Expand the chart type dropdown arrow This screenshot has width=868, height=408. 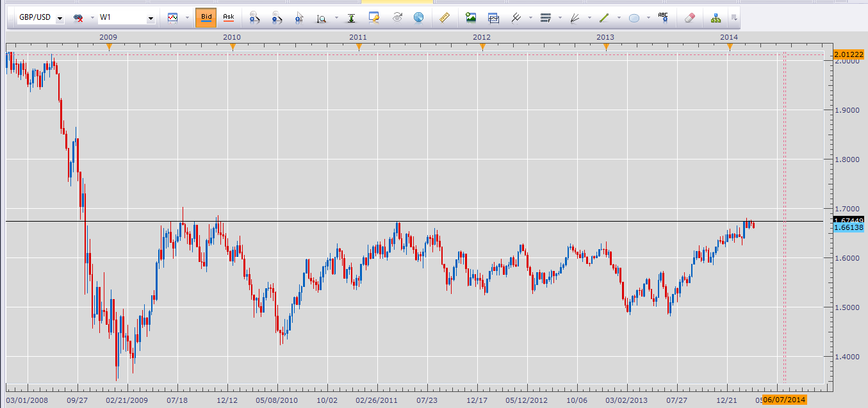coord(186,19)
